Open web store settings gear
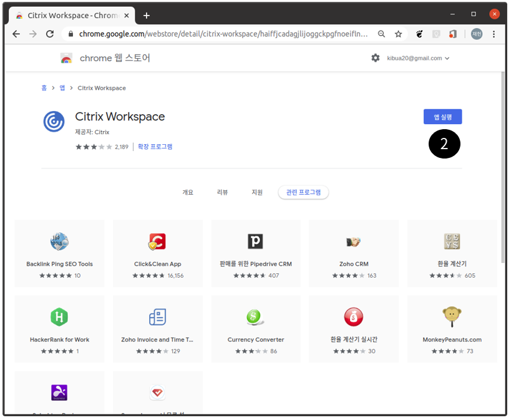This screenshot has width=511, height=420. 376,58
